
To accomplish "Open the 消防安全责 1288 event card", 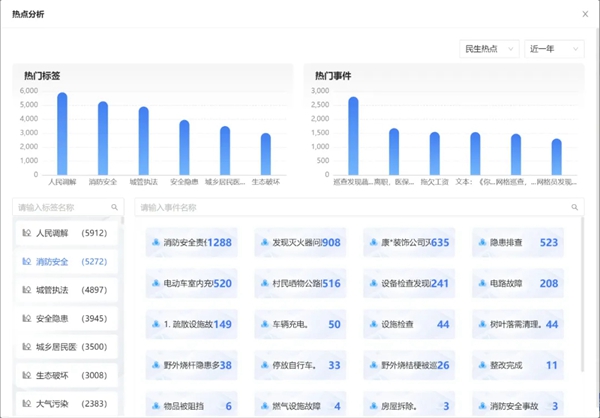I will tap(191, 242).
